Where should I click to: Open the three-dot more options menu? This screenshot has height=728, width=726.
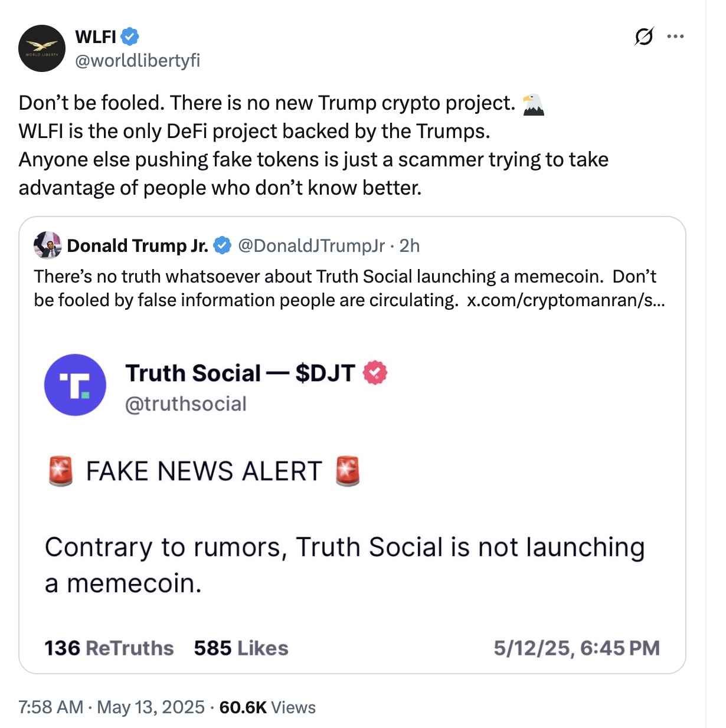675,37
